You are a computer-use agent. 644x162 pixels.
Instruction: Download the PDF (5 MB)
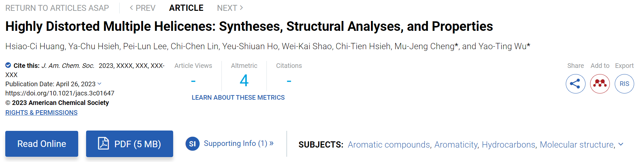(129, 144)
